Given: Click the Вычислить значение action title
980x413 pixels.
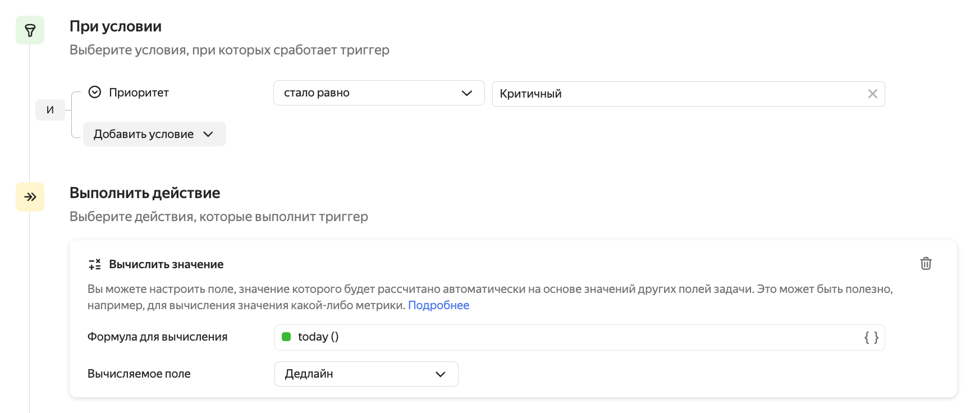Looking at the screenshot, I should pyautogui.click(x=166, y=264).
